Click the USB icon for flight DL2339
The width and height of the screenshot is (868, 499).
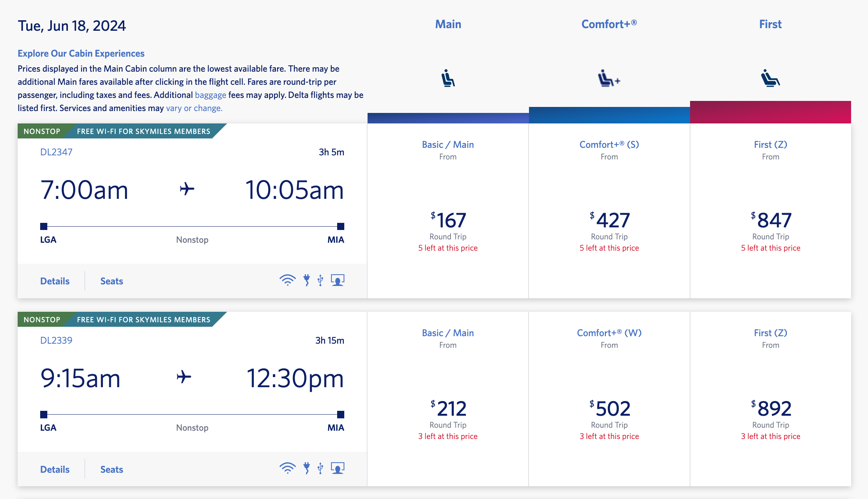(x=320, y=468)
